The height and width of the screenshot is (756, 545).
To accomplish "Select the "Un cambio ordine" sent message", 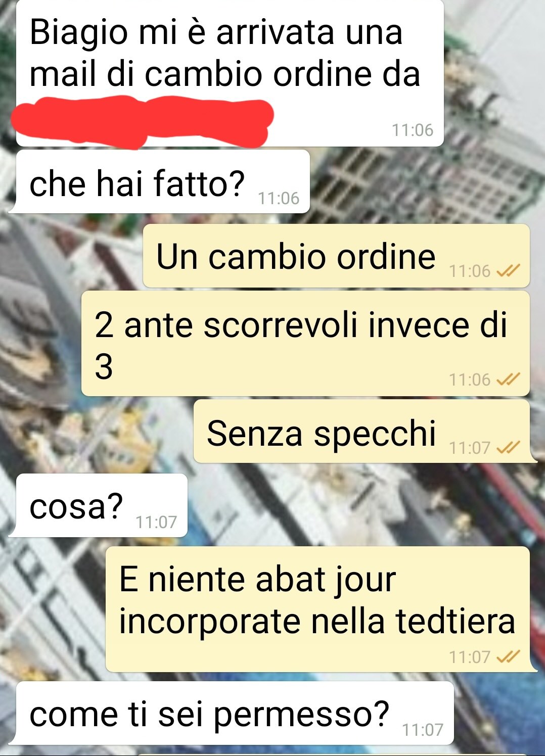I will (x=336, y=256).
